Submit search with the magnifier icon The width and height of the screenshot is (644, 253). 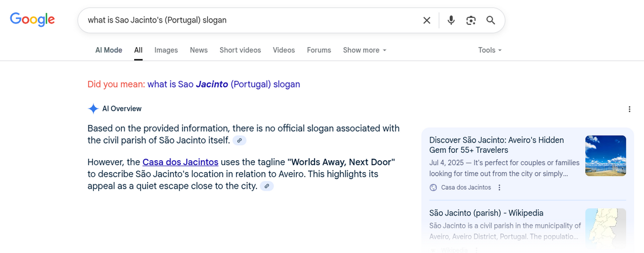[491, 20]
